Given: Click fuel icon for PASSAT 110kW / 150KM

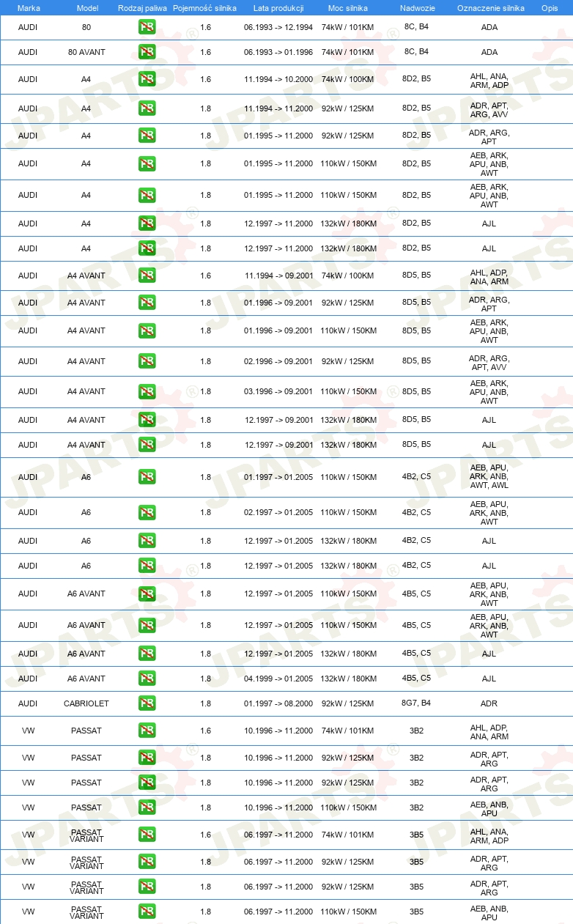Looking at the screenshot, I should coord(147,807).
